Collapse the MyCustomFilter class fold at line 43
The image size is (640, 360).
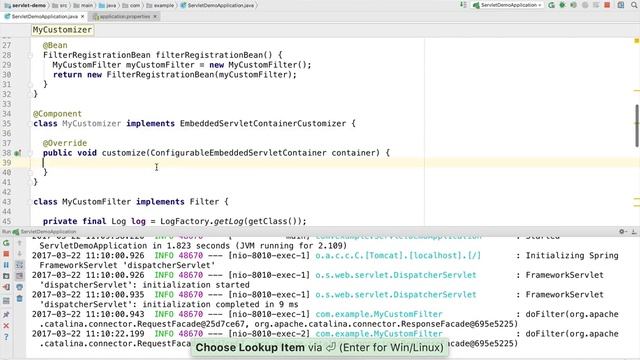30,202
